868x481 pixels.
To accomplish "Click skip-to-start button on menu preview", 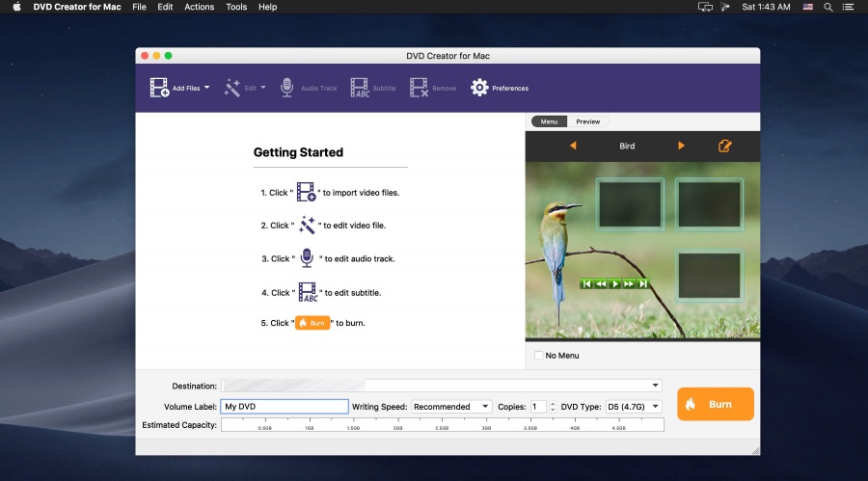I will pyautogui.click(x=586, y=284).
